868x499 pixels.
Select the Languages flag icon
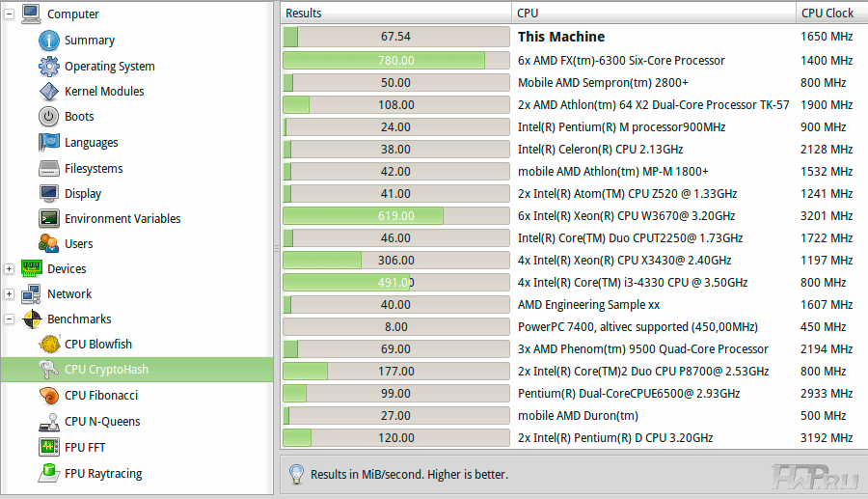tap(49, 143)
